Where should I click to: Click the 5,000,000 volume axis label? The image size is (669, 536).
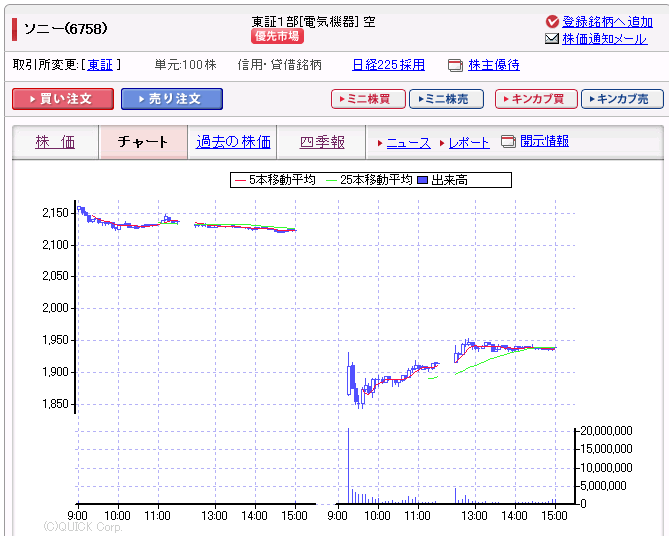(603, 486)
